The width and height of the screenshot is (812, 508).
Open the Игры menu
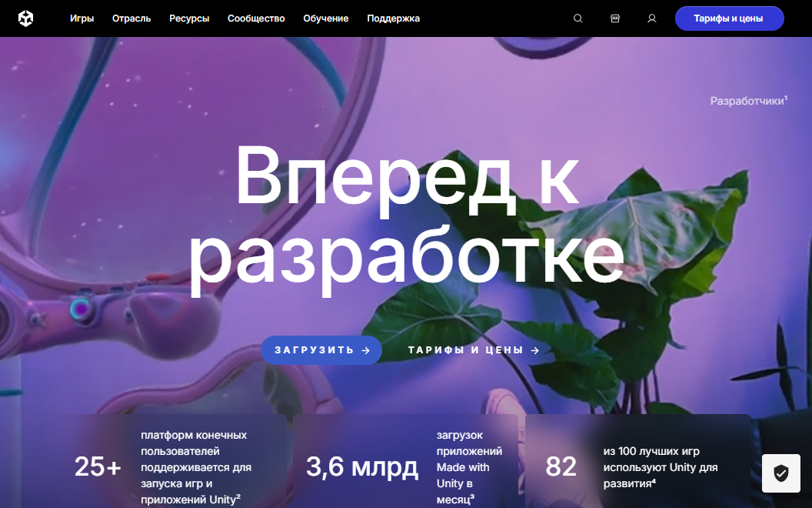coord(82,18)
